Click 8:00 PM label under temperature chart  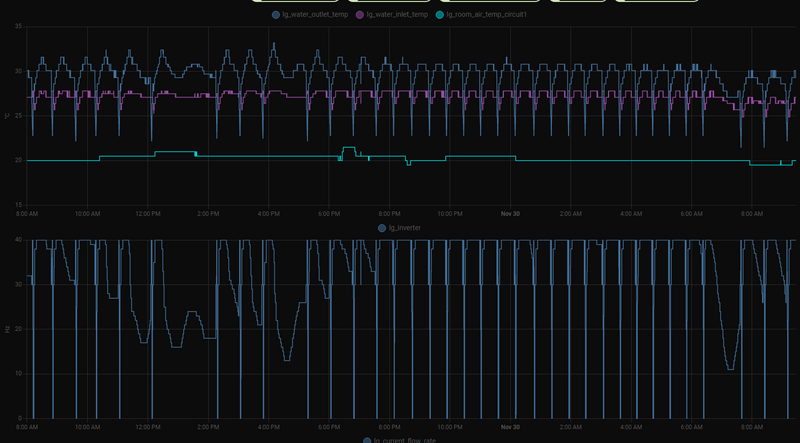389,214
